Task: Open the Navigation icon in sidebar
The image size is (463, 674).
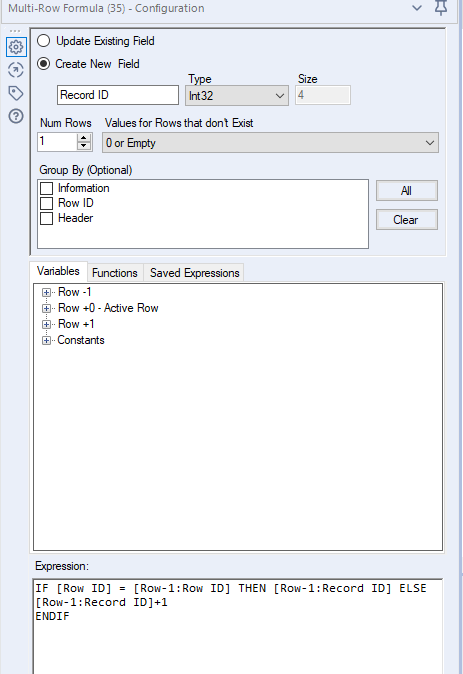Action: [x=16, y=70]
